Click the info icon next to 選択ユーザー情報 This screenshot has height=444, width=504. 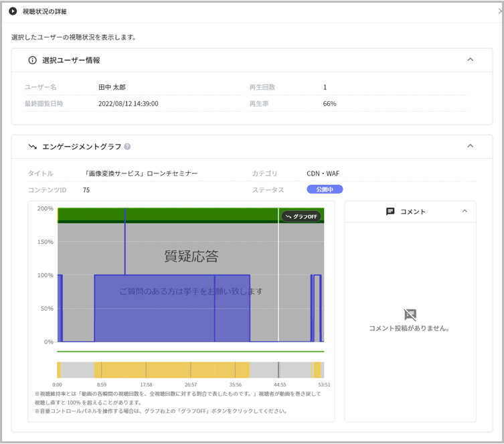33,60
